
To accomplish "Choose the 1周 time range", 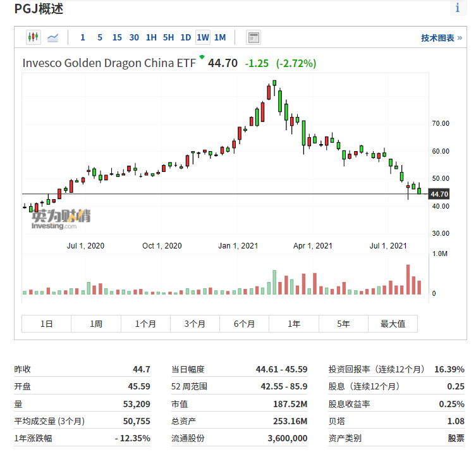I will (96, 324).
